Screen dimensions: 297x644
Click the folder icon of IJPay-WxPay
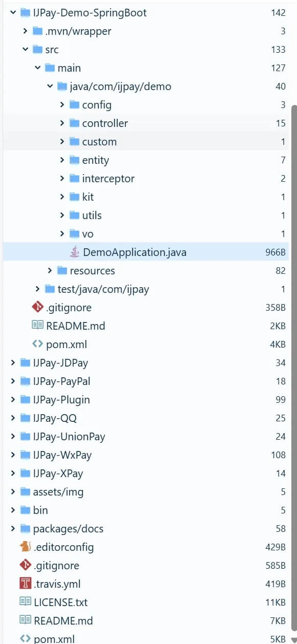coord(25,455)
